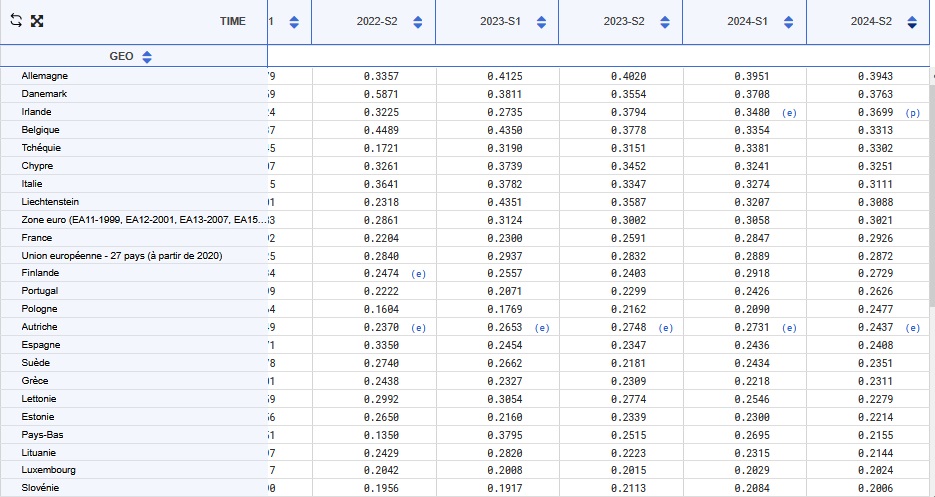Select the Belgique row label
The height and width of the screenshot is (497, 935).
[41, 129]
